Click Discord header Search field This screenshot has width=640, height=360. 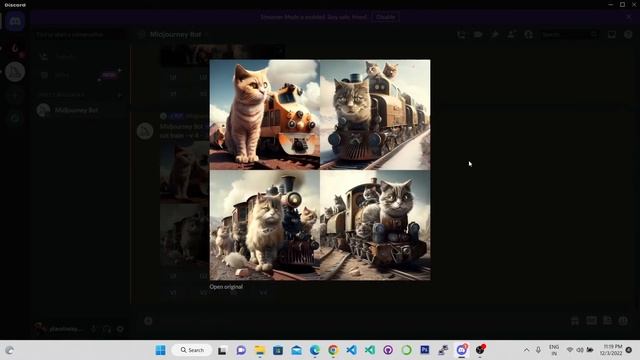(569, 35)
